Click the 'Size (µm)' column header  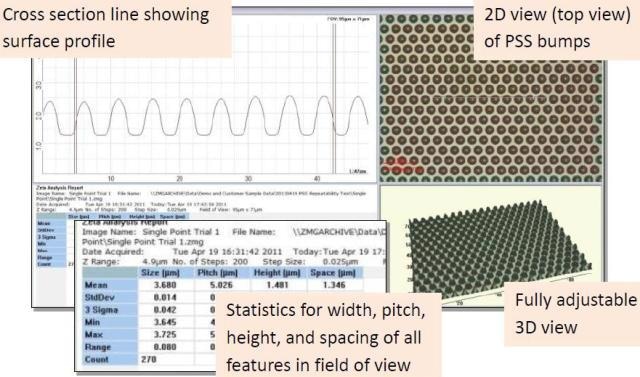point(160,273)
